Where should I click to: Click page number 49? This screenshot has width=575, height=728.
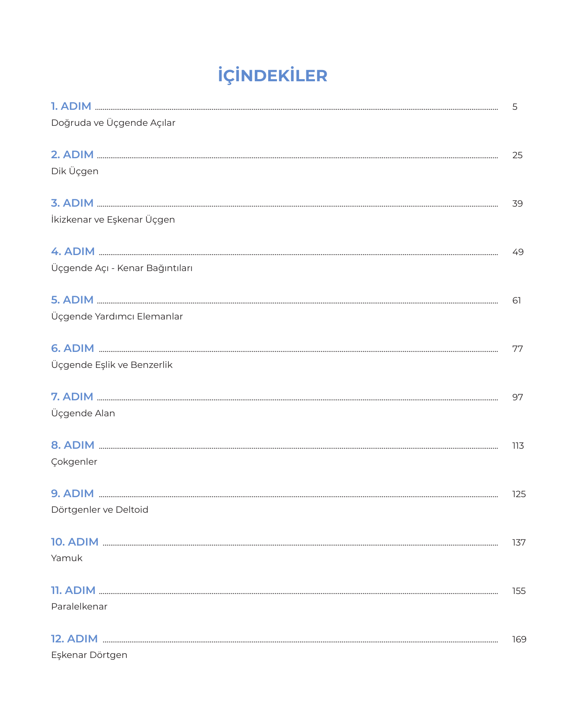coord(517,252)
